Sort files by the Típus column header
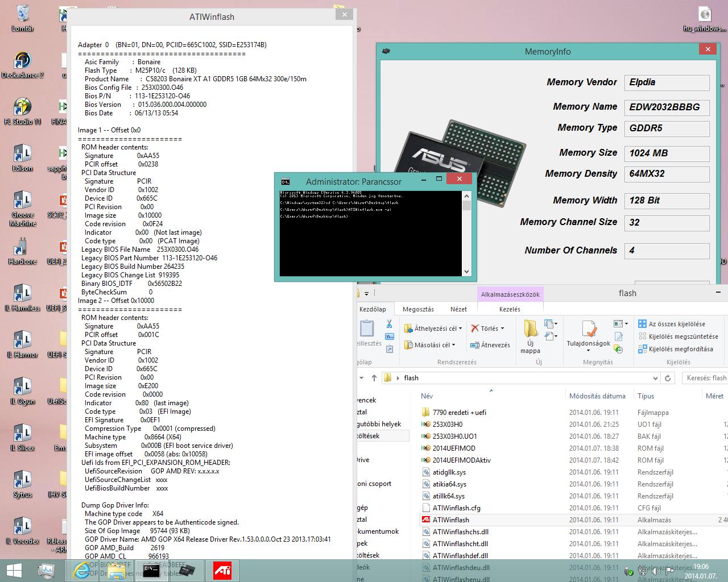Image resolution: width=728 pixels, height=582 pixels. point(646,396)
